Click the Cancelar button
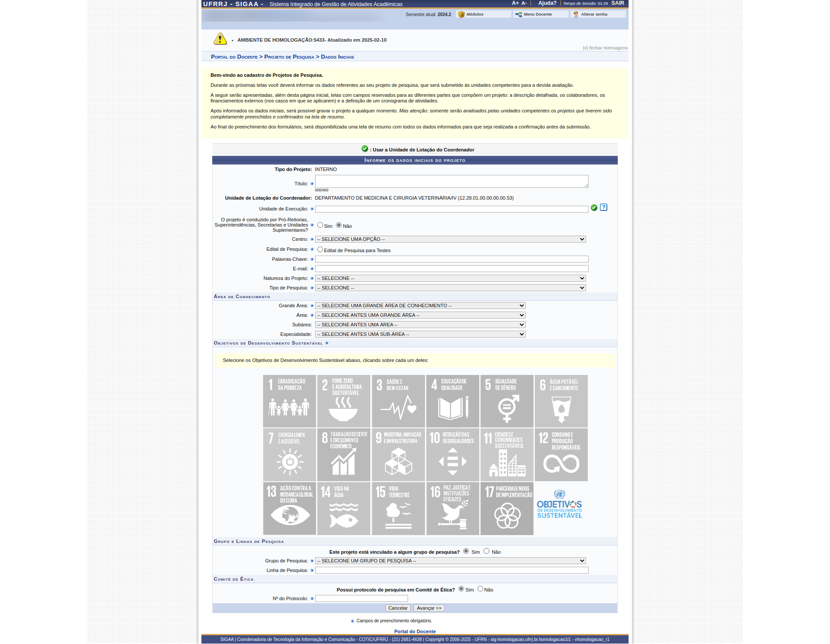 tap(398, 608)
